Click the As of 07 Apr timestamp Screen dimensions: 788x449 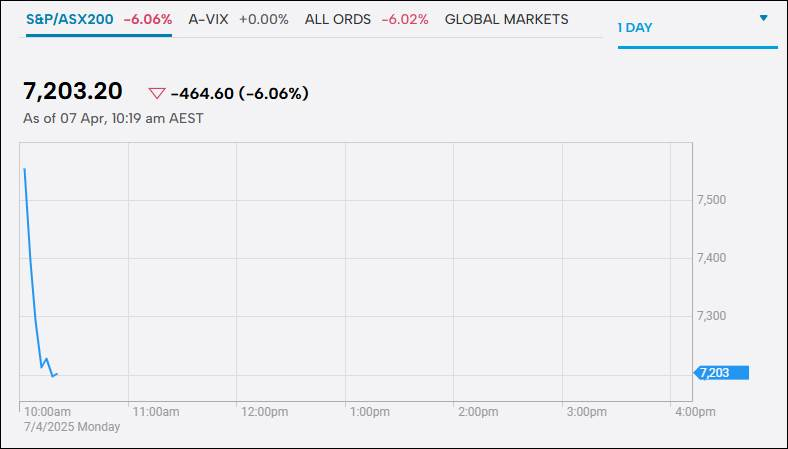click(x=113, y=118)
